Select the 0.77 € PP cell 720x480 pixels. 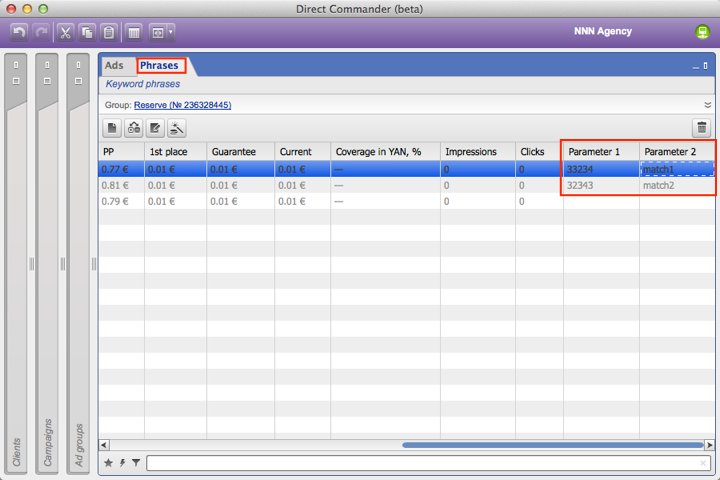122,169
